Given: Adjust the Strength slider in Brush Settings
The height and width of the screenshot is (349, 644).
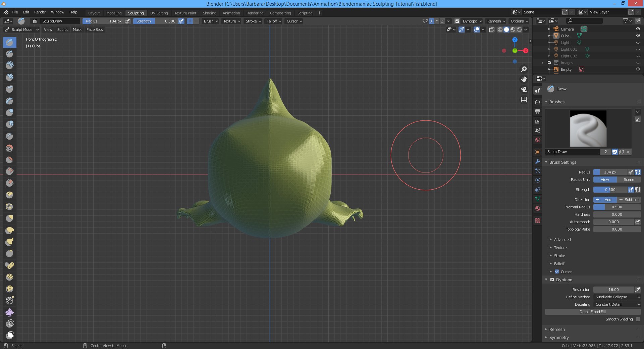Looking at the screenshot, I should pos(610,190).
